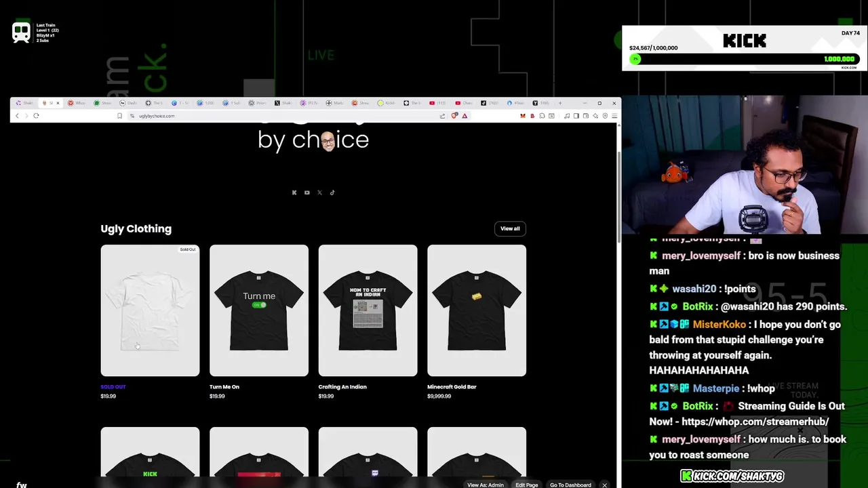The image size is (868, 488).
Task: Close the active browser tab
Action: click(x=58, y=103)
